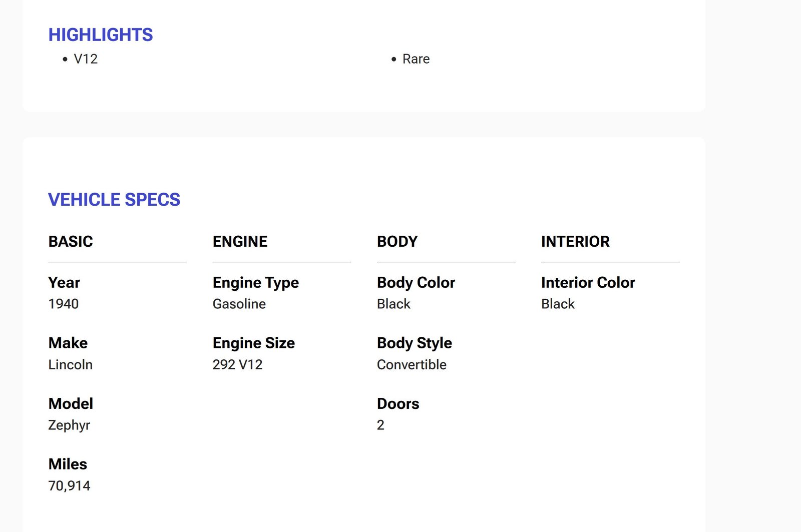
Task: Click the VEHICLE SPECS heading
Action: coord(114,200)
